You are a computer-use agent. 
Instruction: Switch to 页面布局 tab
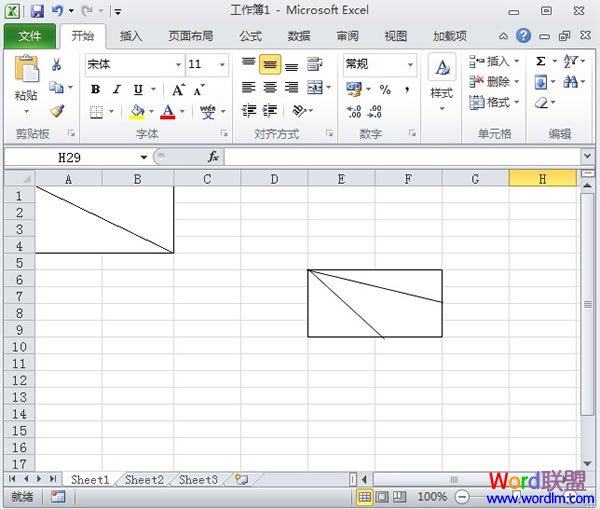coord(191,36)
